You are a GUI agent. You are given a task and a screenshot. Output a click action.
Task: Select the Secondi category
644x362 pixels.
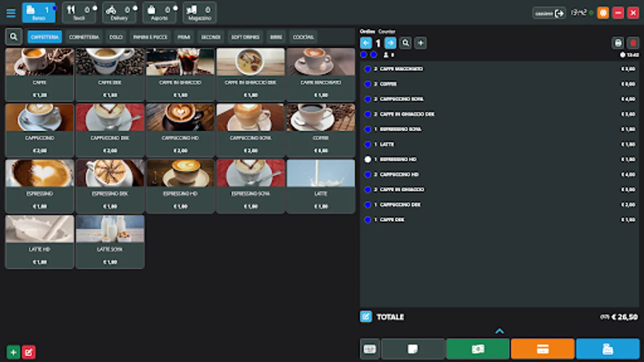click(211, 37)
